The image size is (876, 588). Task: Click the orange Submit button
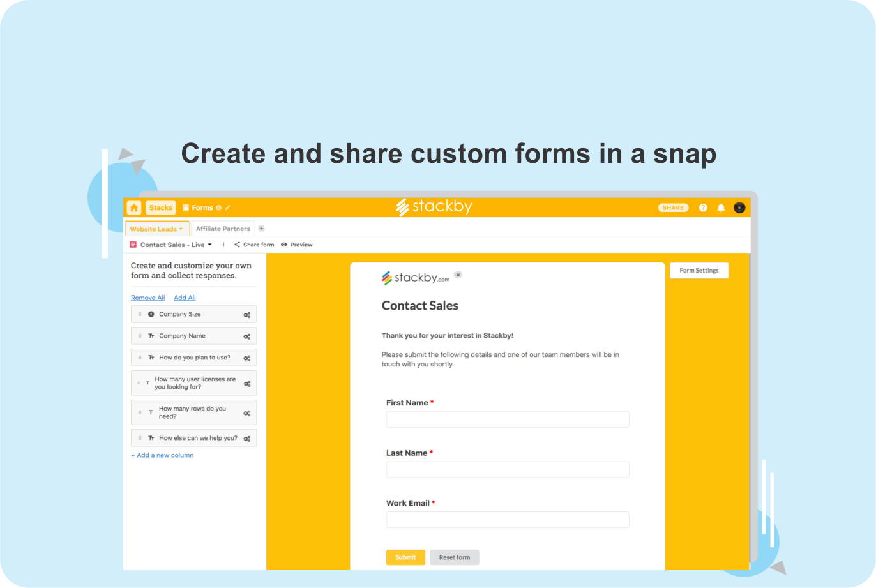tap(405, 557)
